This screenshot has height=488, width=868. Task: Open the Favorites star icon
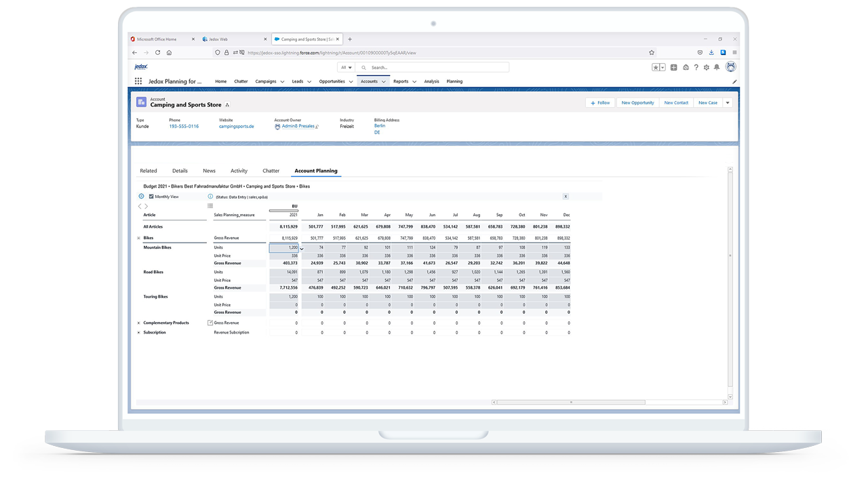pos(656,67)
